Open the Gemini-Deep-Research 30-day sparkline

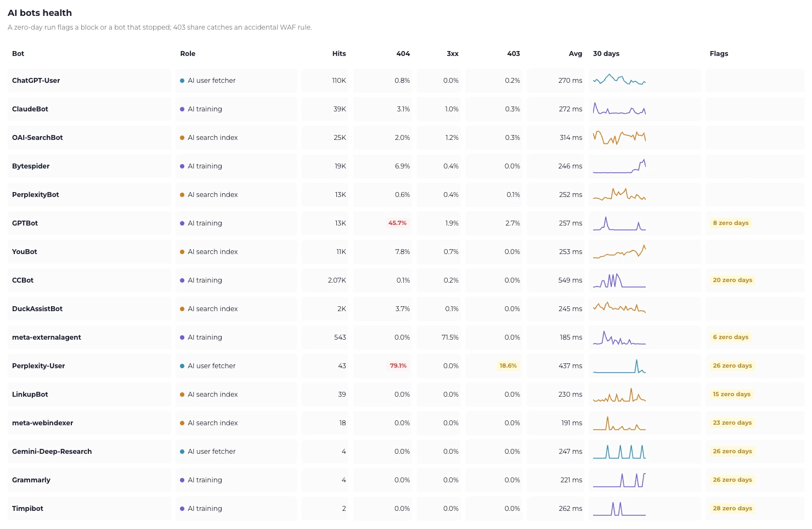click(x=619, y=452)
